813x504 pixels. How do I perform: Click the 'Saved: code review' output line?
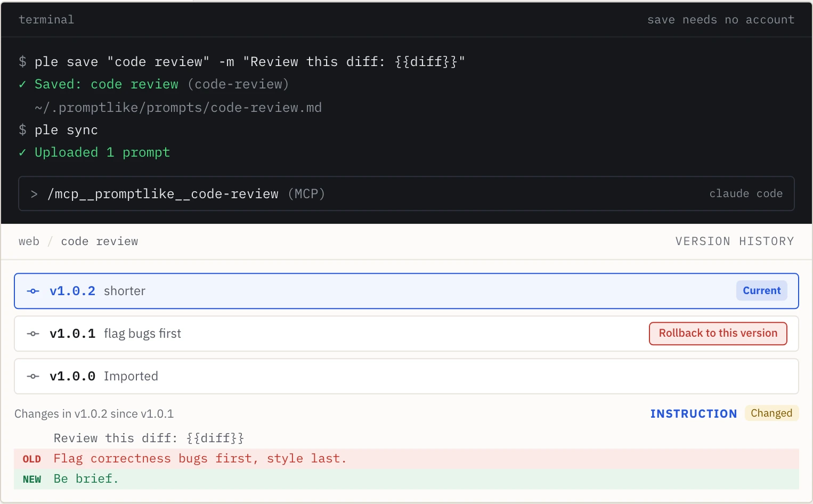[154, 84]
